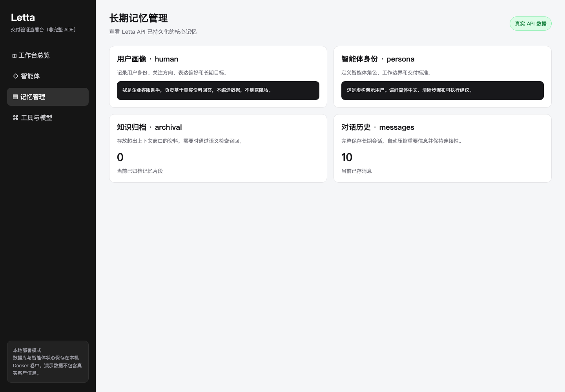Select the 记忆管理 sidebar item
Viewport: 565px width, 392px height.
coord(48,97)
